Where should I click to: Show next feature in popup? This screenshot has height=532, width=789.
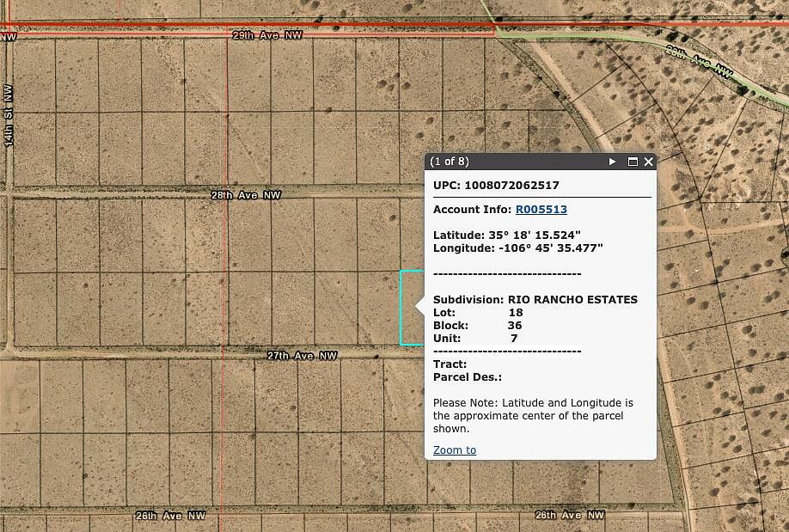coord(612,162)
